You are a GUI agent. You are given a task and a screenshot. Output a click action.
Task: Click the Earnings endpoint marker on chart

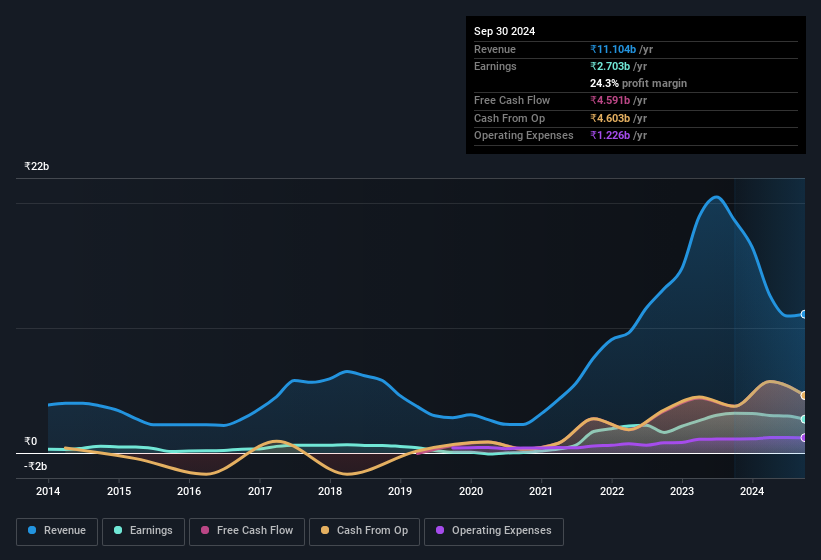[x=804, y=419]
